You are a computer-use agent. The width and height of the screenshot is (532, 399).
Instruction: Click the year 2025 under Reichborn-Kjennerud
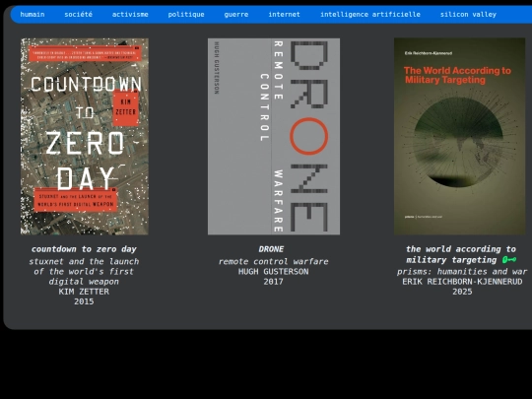coord(462,292)
